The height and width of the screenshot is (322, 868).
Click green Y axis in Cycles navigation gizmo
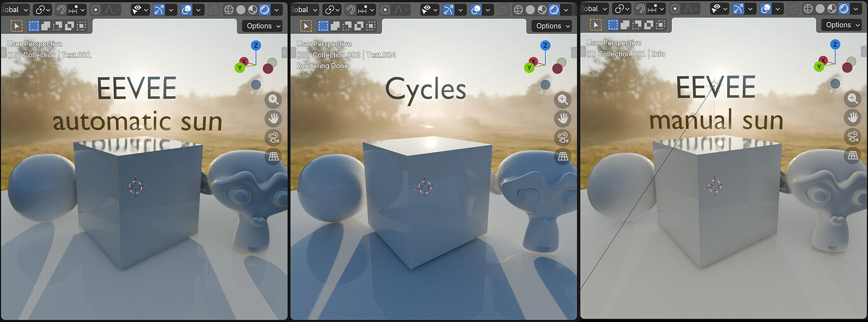pos(529,67)
